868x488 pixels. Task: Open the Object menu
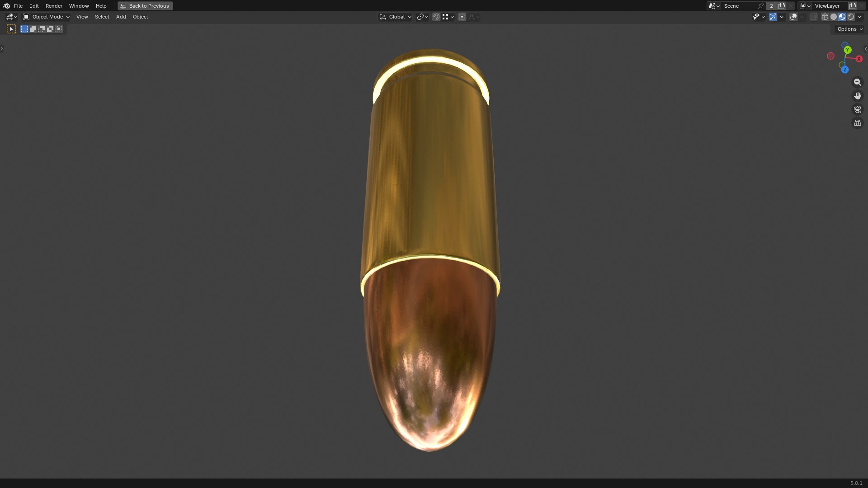click(140, 17)
